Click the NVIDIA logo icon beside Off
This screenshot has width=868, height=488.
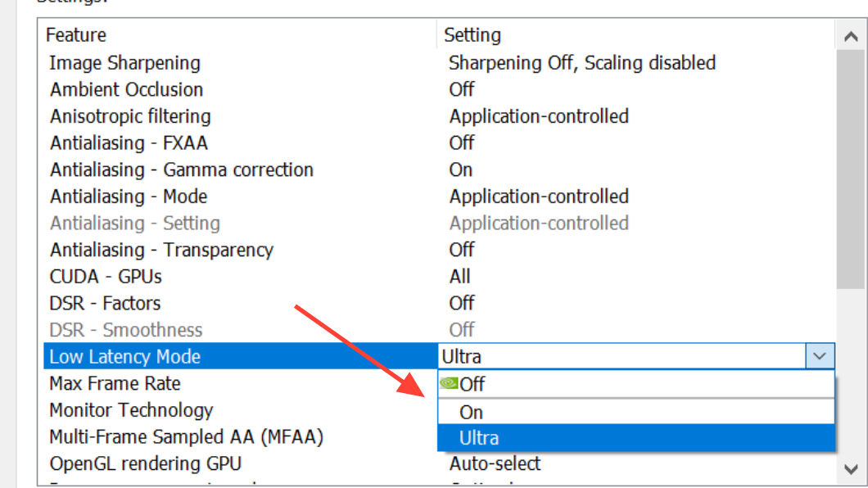449,383
